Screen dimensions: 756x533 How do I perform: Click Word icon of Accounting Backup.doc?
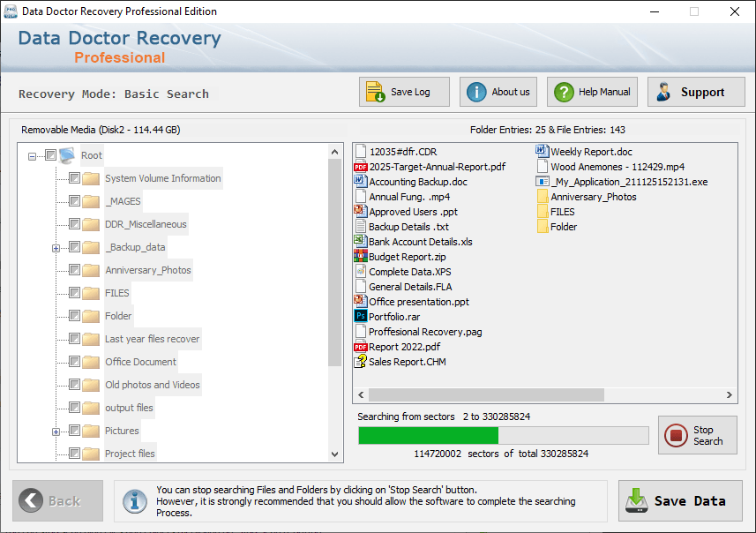pos(360,182)
